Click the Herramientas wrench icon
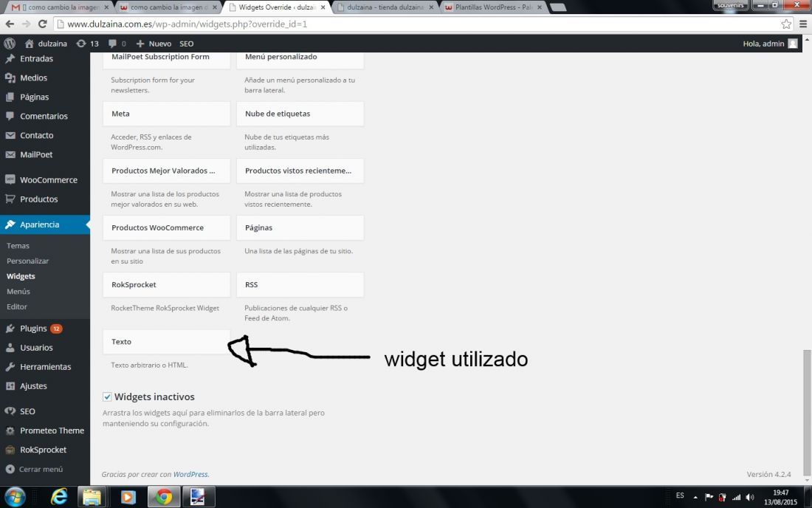Screen dimensions: 812x508 coord(10,367)
